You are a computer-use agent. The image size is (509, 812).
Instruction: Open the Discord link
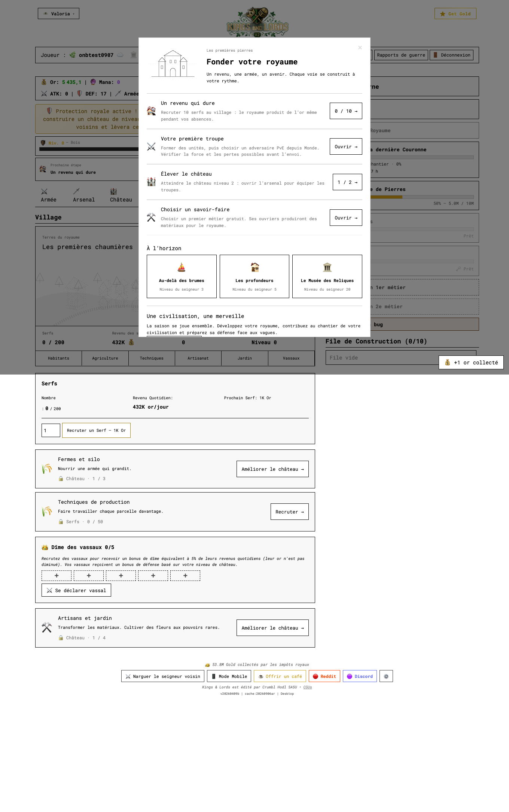tap(360, 676)
